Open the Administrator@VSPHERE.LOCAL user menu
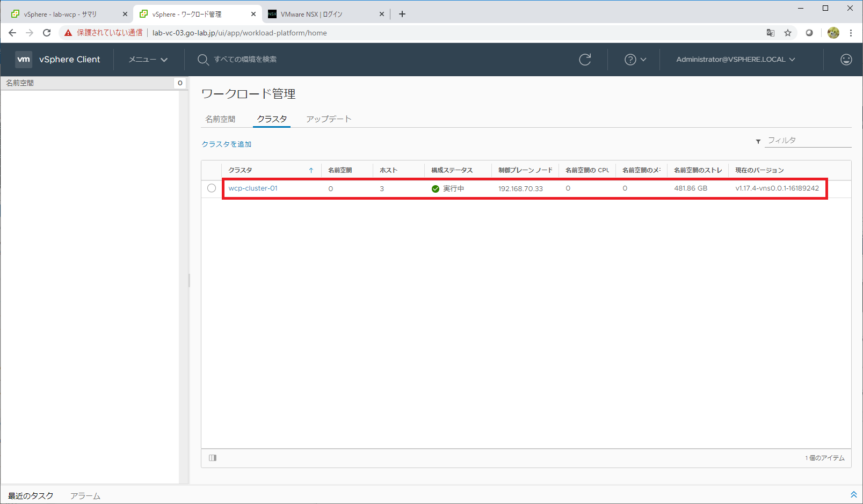 (736, 60)
